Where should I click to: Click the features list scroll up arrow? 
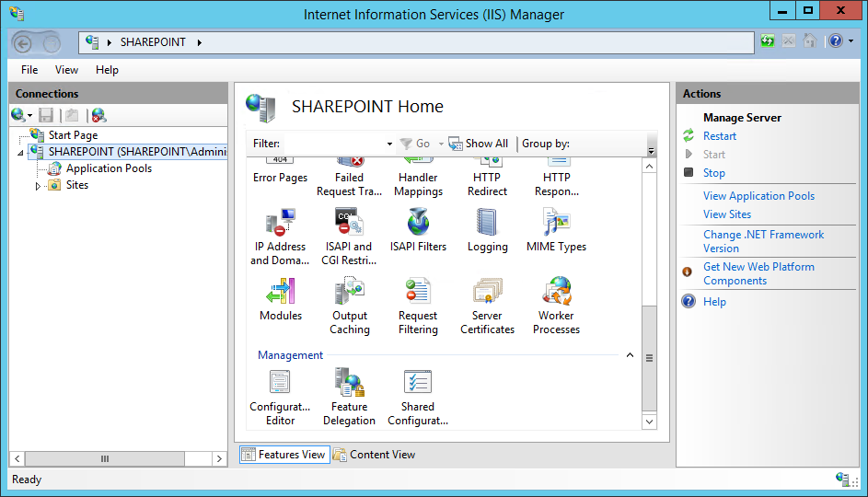click(649, 166)
